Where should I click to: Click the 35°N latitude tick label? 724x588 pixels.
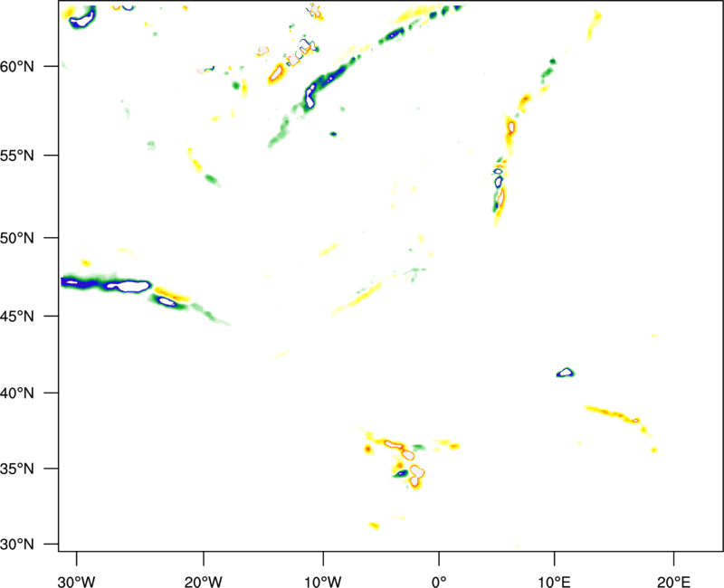click(x=17, y=469)
